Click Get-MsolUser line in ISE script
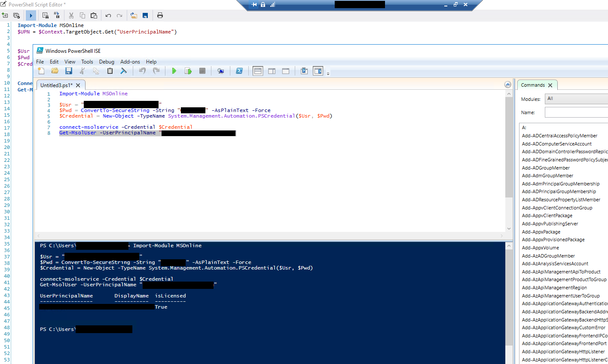608x364 pixels. click(147, 133)
